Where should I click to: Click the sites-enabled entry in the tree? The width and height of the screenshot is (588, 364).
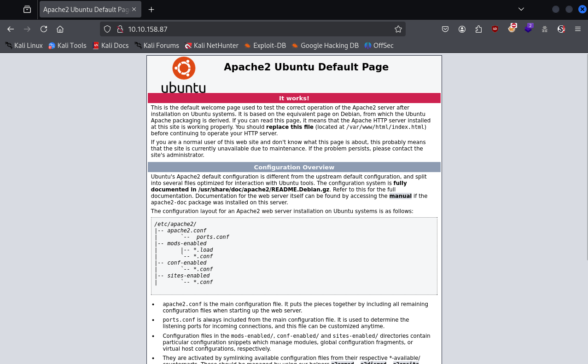[x=188, y=276]
